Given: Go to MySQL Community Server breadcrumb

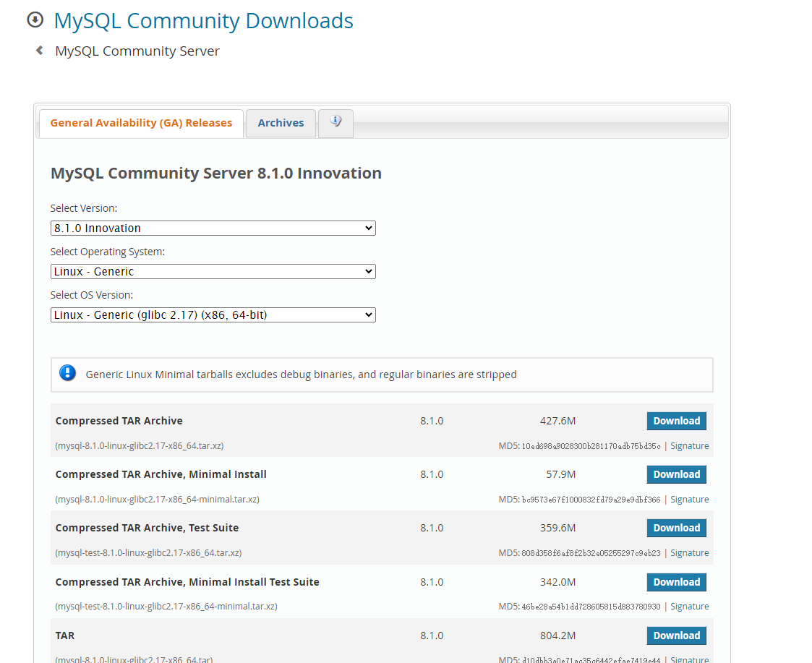Looking at the screenshot, I should pos(137,51).
